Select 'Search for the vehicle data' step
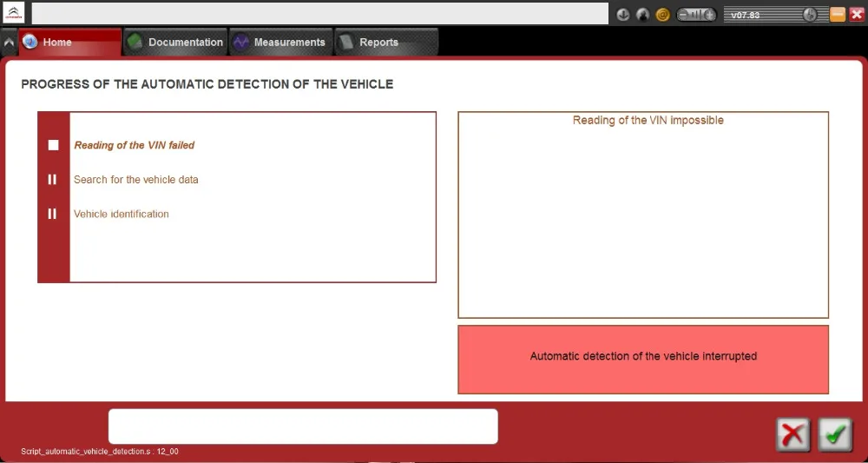The image size is (868, 463). [x=136, y=180]
